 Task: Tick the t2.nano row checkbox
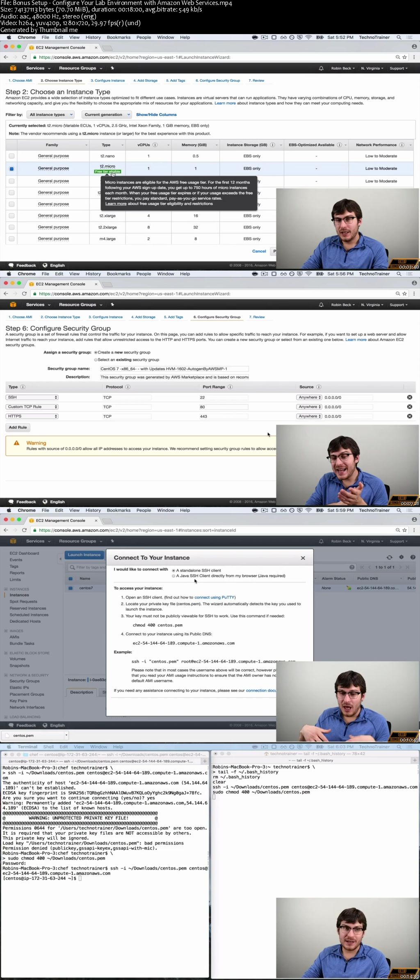coord(11,156)
